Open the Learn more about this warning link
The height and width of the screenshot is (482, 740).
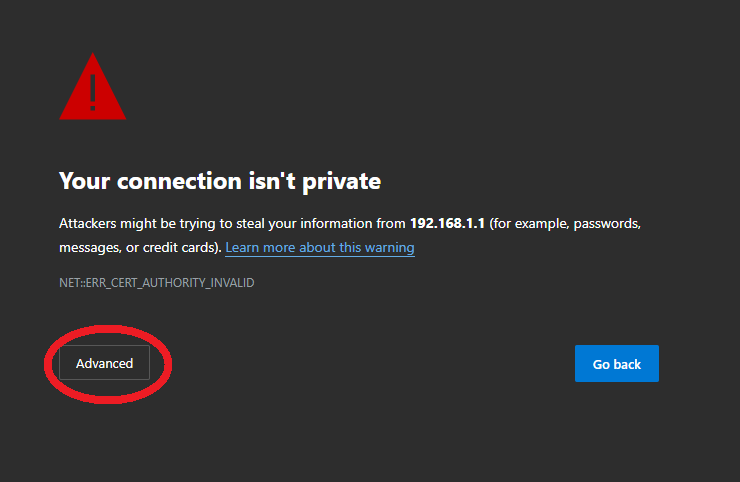pos(319,247)
